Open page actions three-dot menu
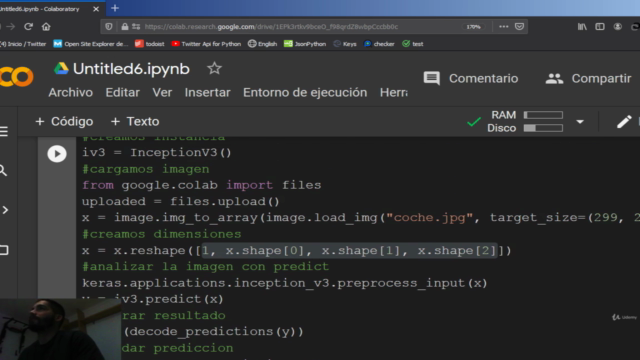This screenshot has width=640, height=360. point(504,27)
